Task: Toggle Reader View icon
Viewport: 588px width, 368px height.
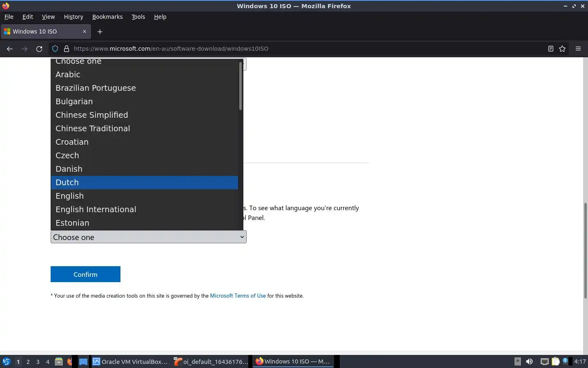Action: click(x=550, y=49)
